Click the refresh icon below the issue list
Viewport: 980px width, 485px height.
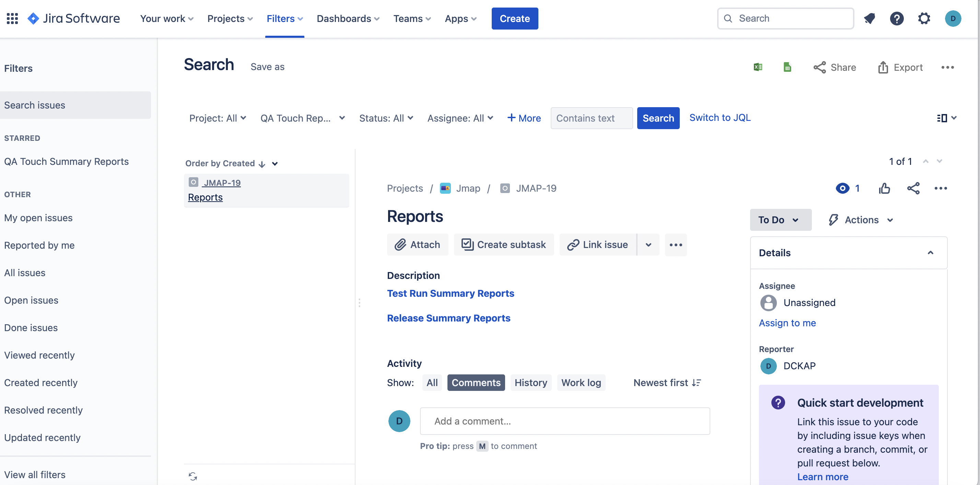(x=193, y=476)
